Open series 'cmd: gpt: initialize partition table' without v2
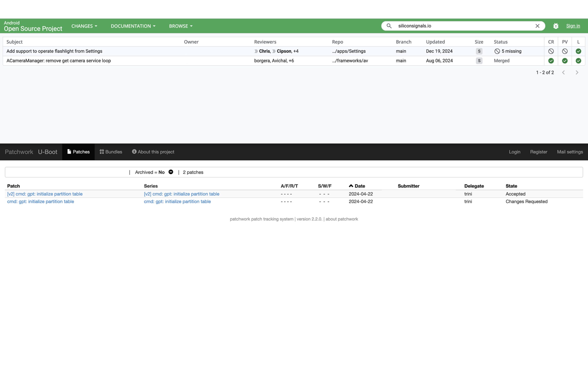Image resolution: width=588 pixels, height=368 pixels. click(x=177, y=202)
